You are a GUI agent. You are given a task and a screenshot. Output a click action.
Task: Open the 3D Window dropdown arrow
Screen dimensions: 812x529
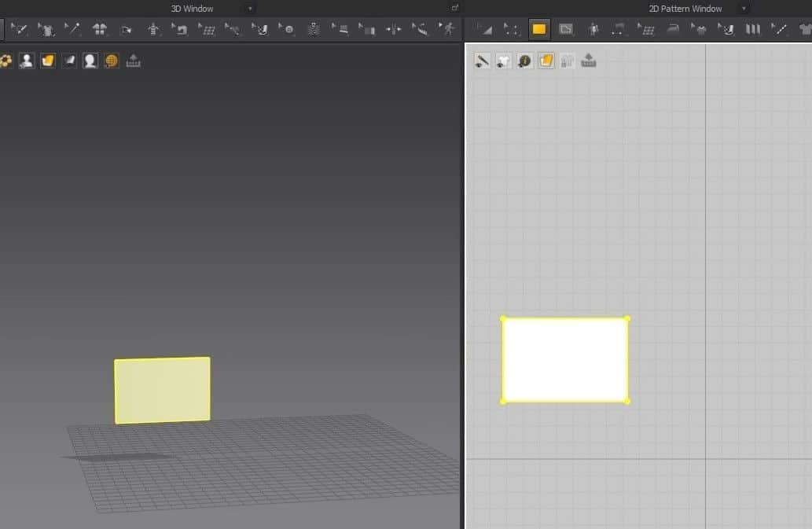[x=250, y=9]
